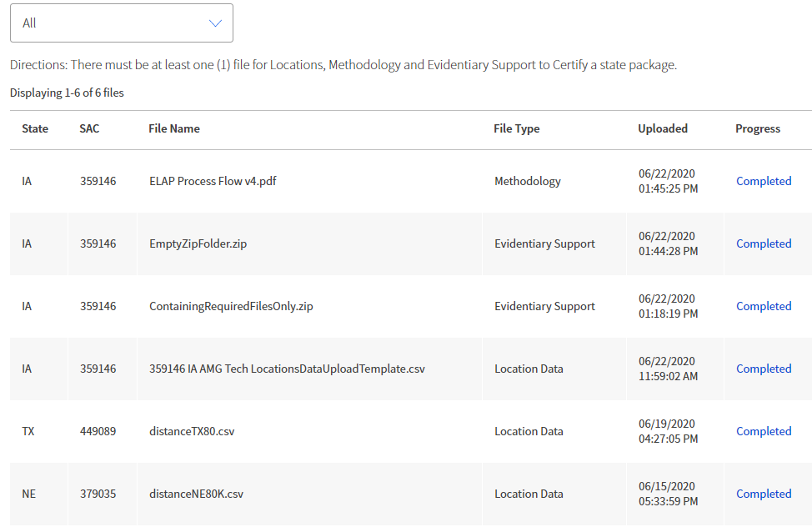Screen dimensions: 812x527
Task: Open Completed status for distanceTX80.csv
Action: pyautogui.click(x=763, y=431)
